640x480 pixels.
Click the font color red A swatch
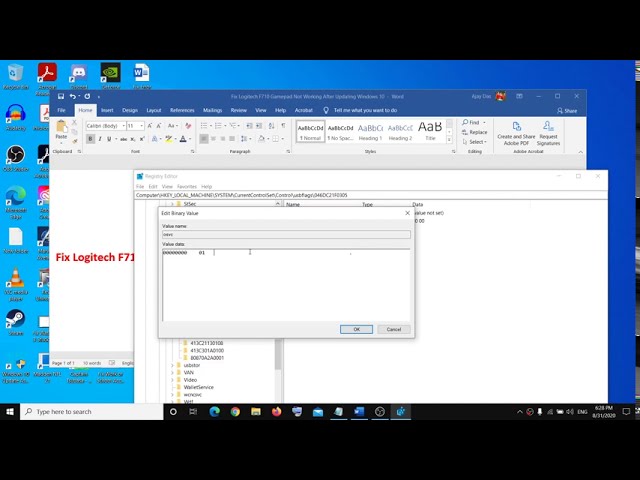(183, 139)
